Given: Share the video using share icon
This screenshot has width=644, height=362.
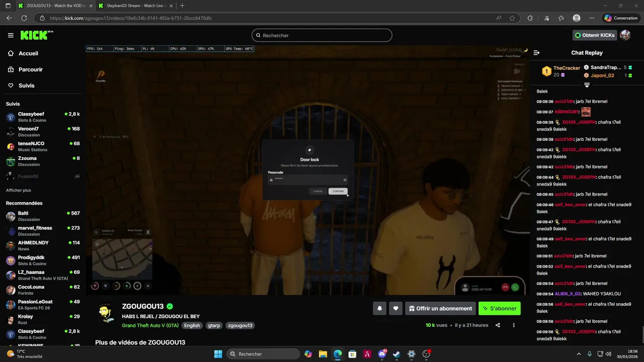Looking at the screenshot, I should [x=498, y=325].
